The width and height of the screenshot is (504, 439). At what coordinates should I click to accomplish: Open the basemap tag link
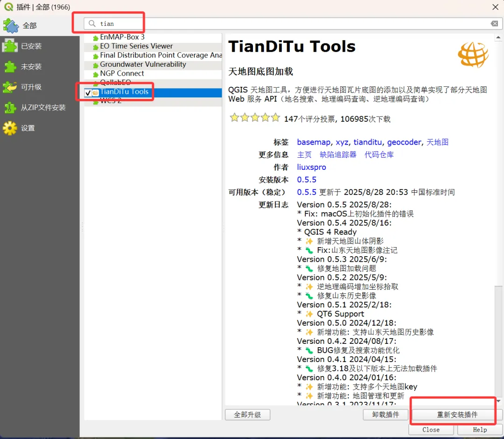pos(314,142)
